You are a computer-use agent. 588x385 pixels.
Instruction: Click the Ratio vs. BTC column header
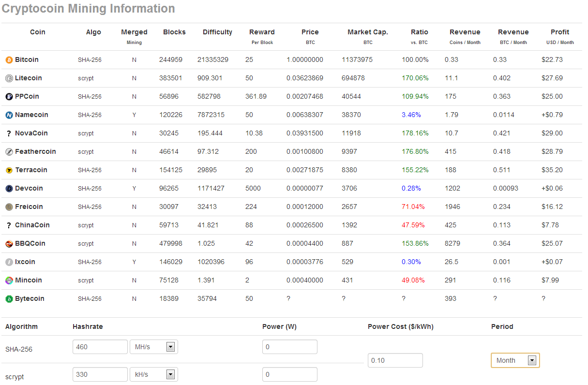point(420,36)
